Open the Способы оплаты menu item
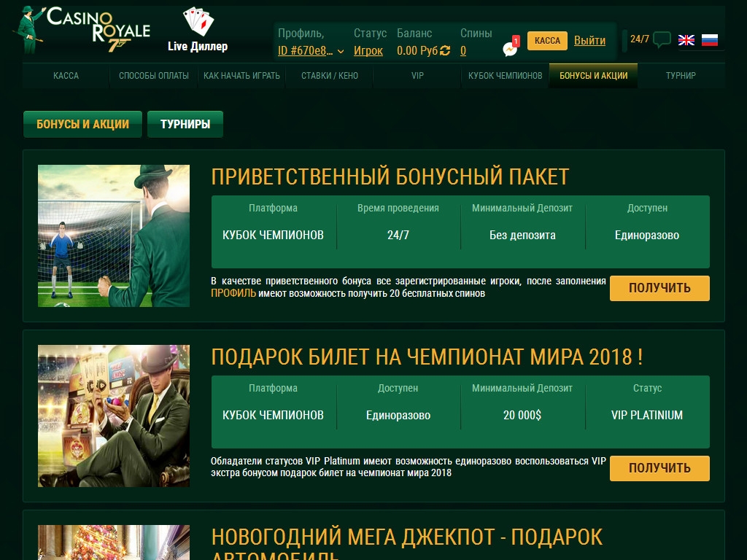The image size is (747, 560). pos(153,76)
